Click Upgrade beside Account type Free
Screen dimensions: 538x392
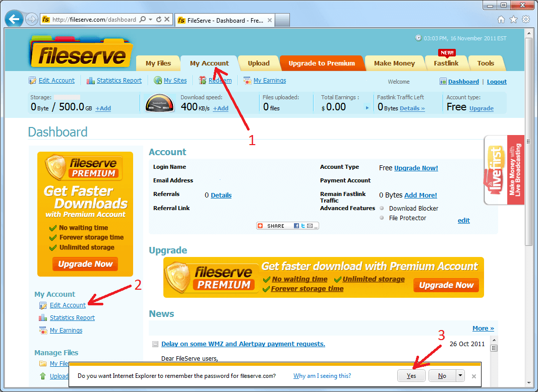coord(482,108)
